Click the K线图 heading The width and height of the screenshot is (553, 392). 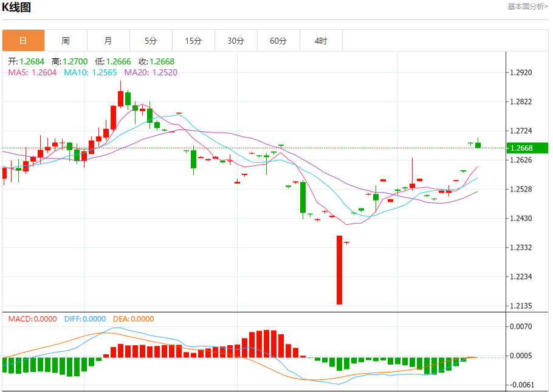click(x=16, y=7)
